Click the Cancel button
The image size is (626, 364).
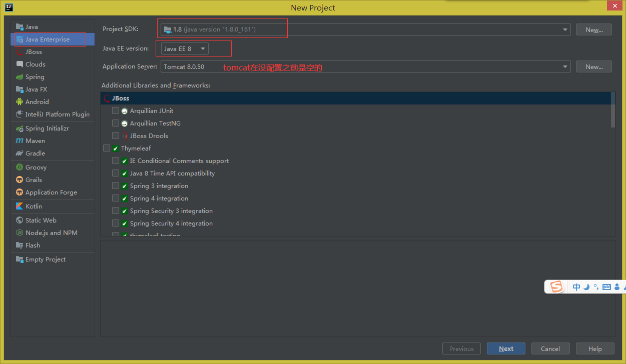[550, 348]
